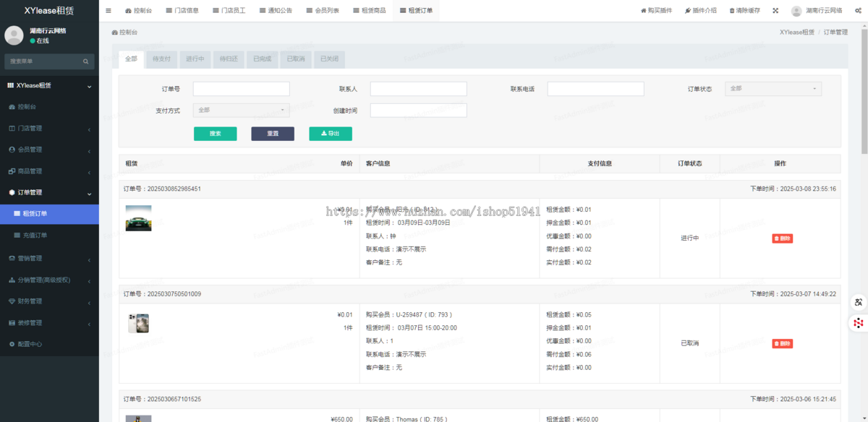Expand 门店管理 in the sidebar
868x422 pixels.
(49, 128)
